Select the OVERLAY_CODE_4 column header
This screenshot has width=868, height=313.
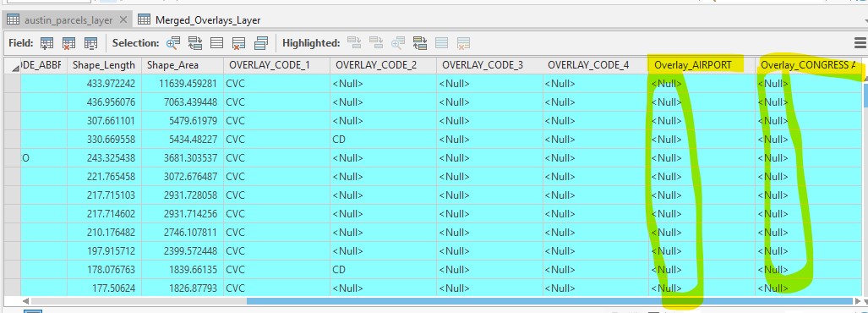596,65
